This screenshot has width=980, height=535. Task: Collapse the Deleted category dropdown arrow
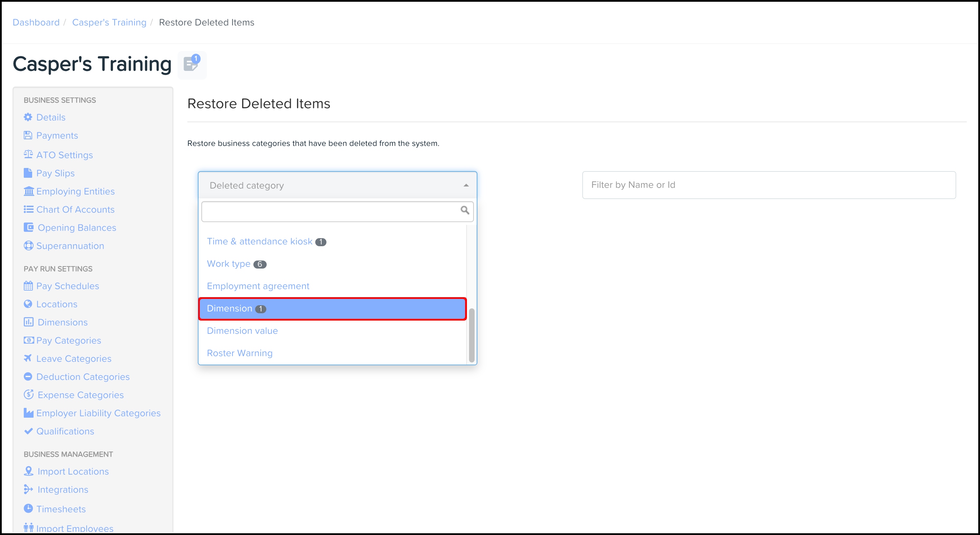point(466,185)
